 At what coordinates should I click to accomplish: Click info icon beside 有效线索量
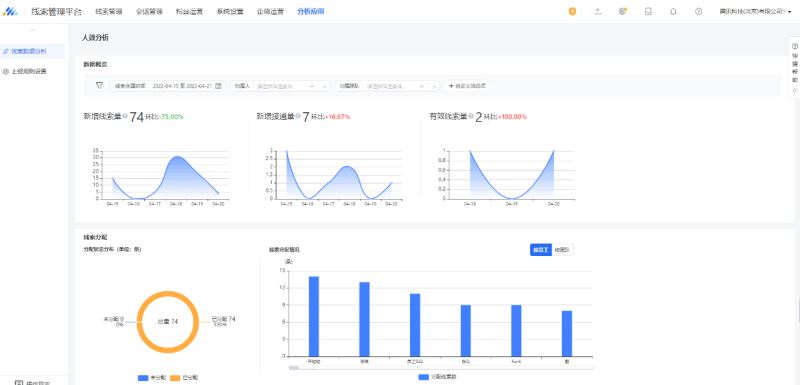[470, 117]
